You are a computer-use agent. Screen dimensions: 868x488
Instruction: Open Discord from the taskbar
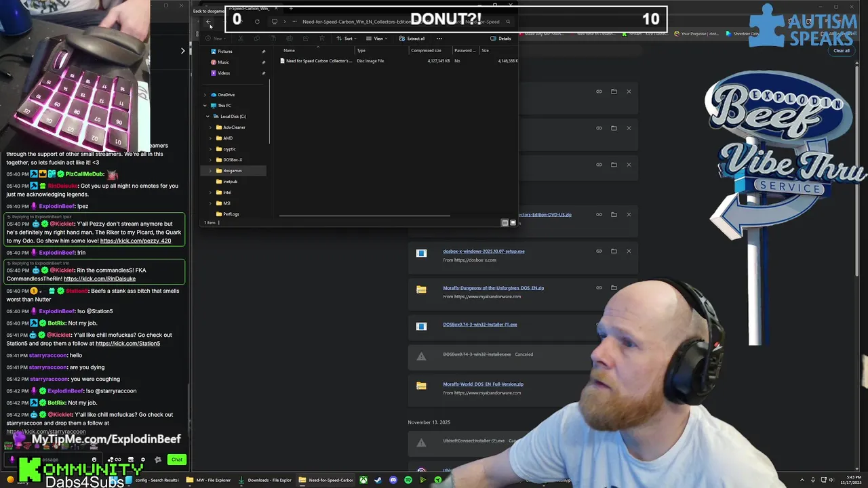pos(393,480)
